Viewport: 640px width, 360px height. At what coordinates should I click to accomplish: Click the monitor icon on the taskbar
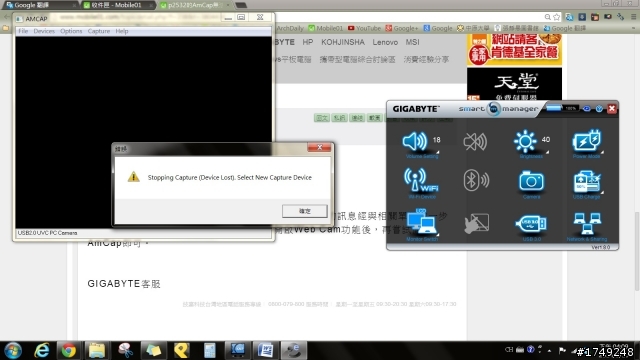coord(238,351)
